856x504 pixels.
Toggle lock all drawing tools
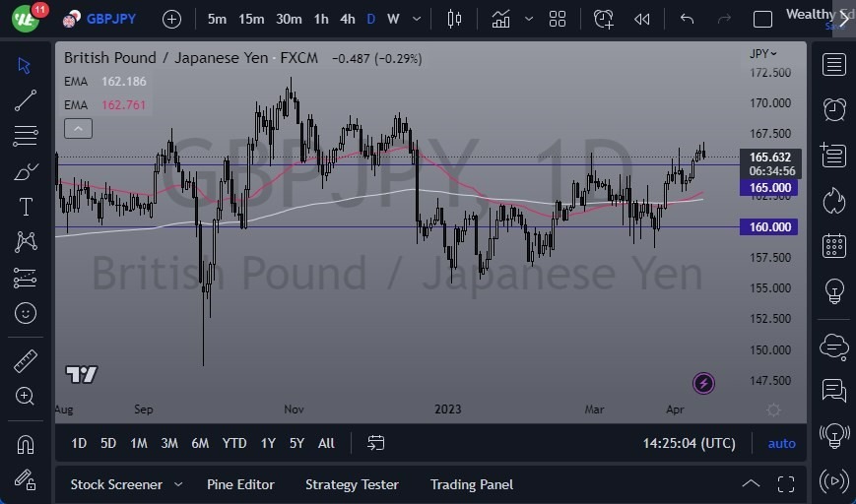click(x=25, y=480)
